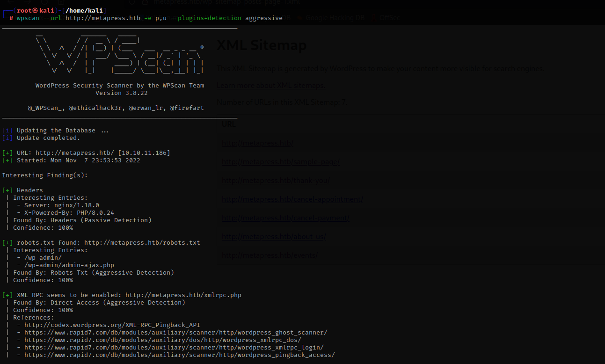Click the 'URL' column header in sitemap table
The image size is (605, 364).
[229, 124]
